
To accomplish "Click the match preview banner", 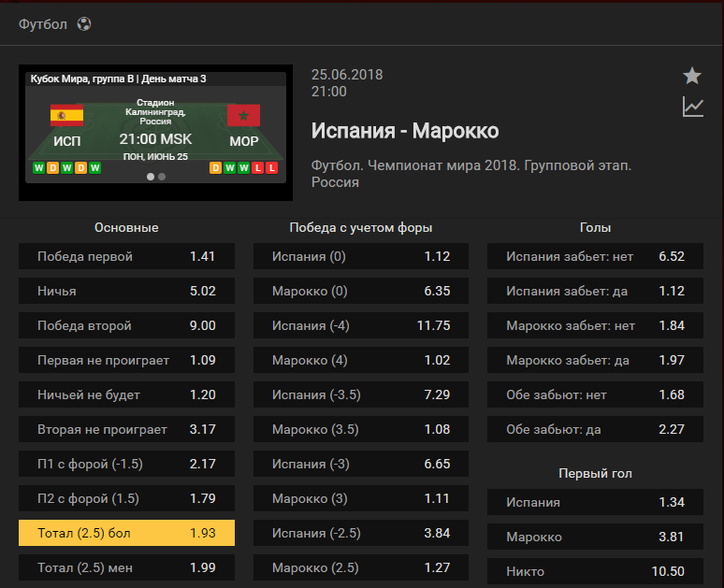I will pos(155,133).
